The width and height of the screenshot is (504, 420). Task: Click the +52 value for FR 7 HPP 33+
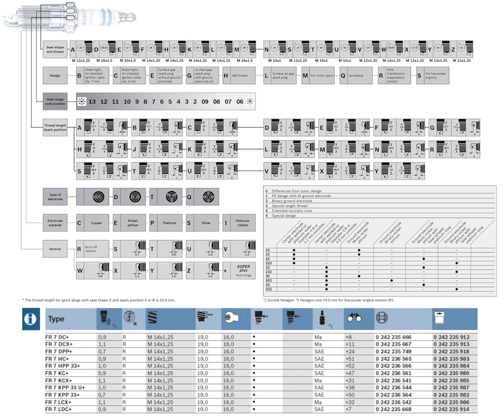click(x=350, y=366)
